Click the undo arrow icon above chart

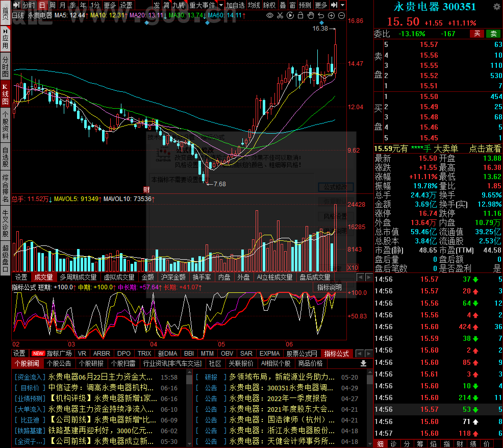coord(321,15)
